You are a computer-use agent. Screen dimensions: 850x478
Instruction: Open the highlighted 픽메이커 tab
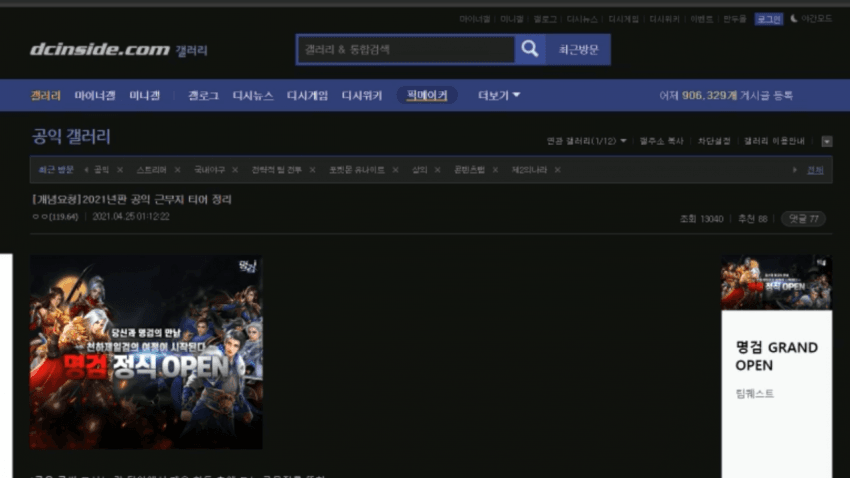(427, 95)
